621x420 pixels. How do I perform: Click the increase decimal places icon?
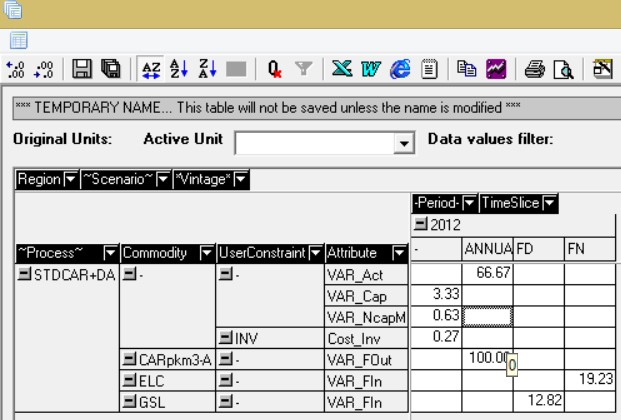[x=15, y=69]
